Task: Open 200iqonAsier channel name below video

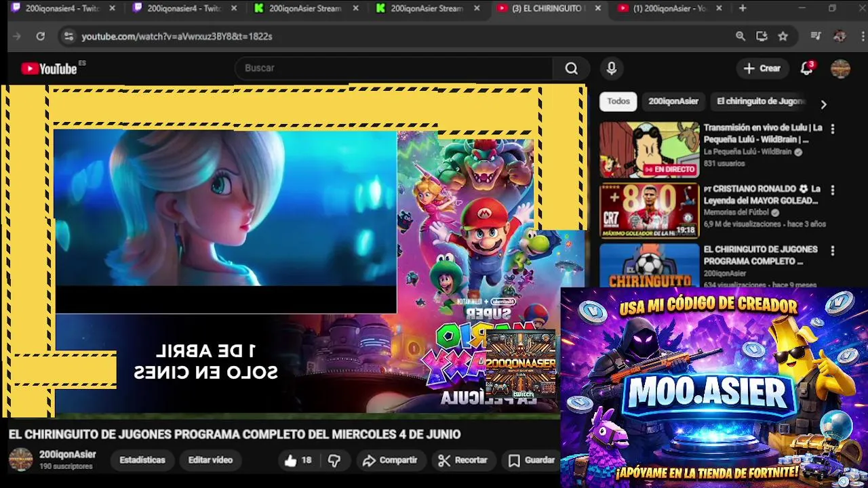Action: click(68, 455)
